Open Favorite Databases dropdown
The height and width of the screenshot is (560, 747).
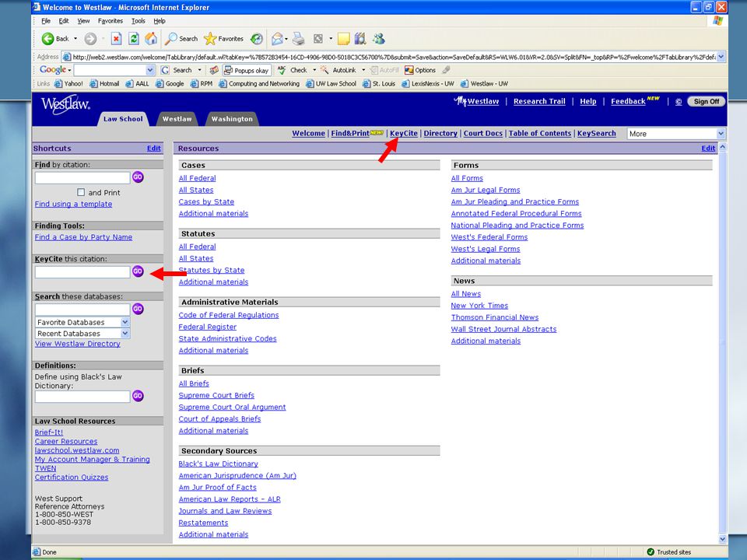click(x=124, y=322)
